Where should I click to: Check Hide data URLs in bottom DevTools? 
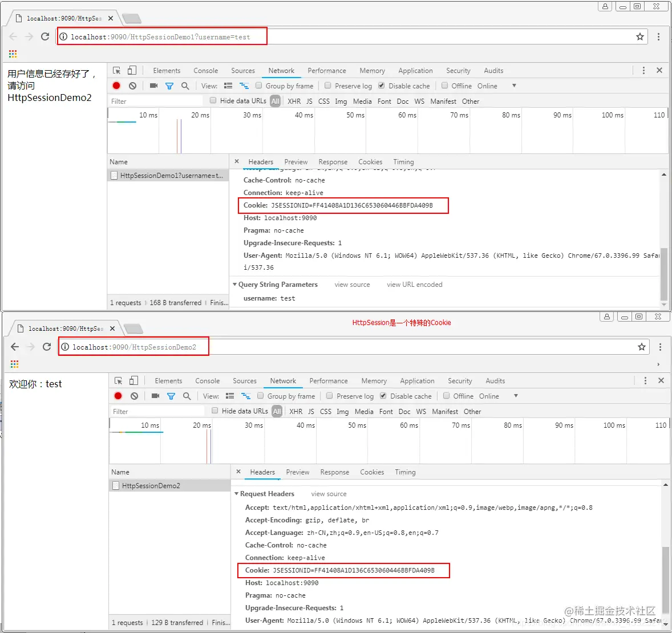(x=214, y=411)
